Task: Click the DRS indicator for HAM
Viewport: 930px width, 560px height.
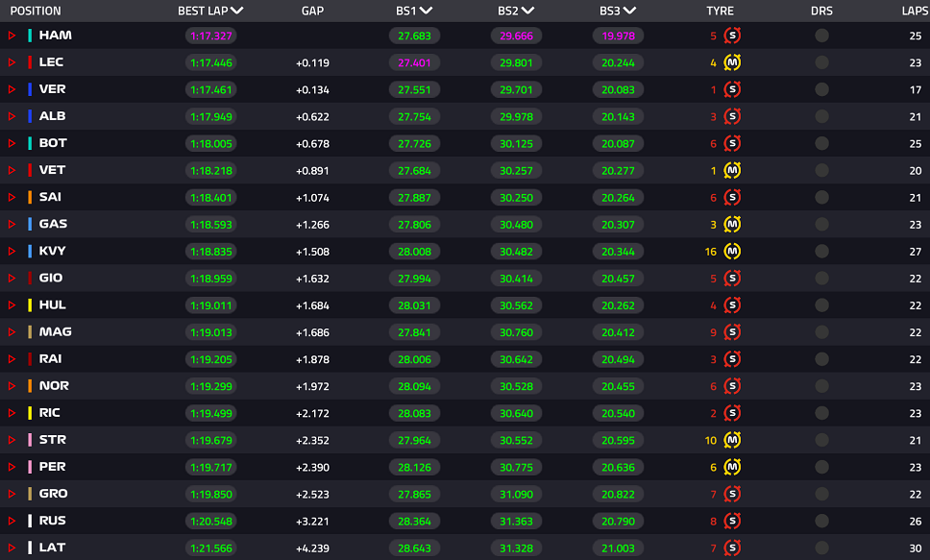Action: coord(821,36)
